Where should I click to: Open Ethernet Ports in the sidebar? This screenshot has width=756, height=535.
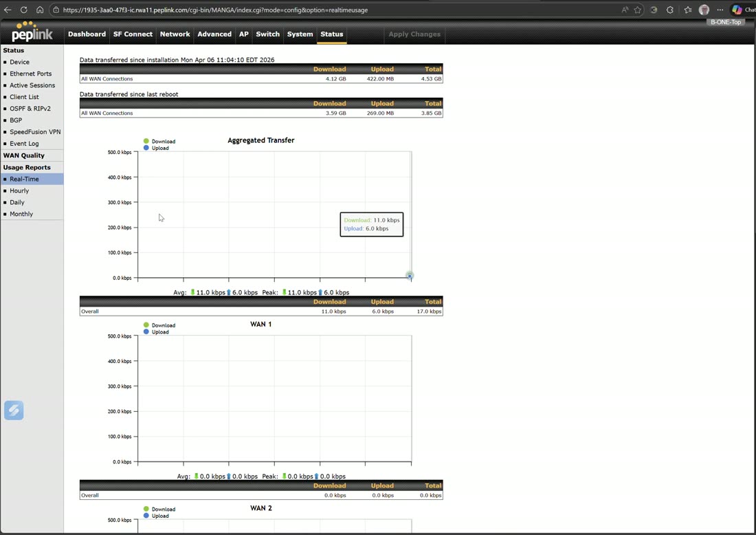click(x=31, y=74)
